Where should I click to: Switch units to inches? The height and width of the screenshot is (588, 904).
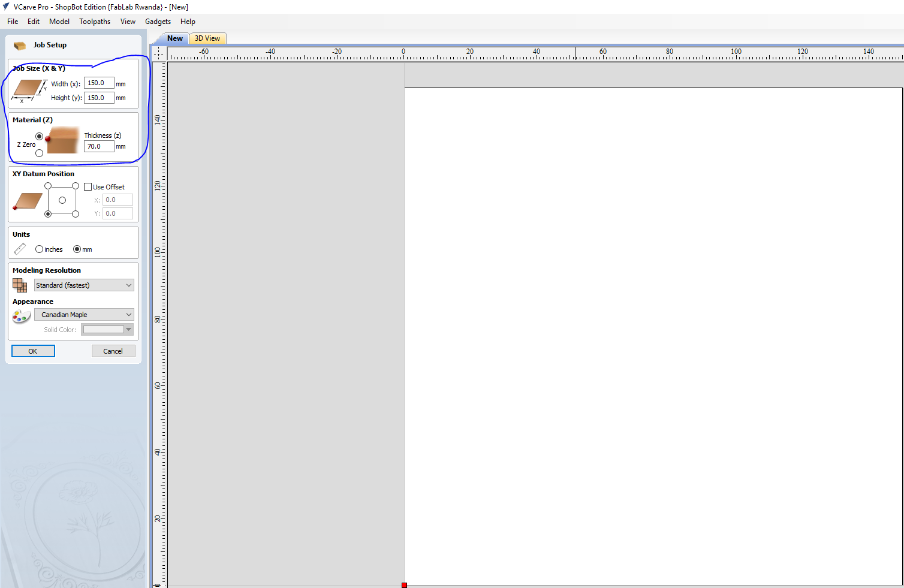39,249
